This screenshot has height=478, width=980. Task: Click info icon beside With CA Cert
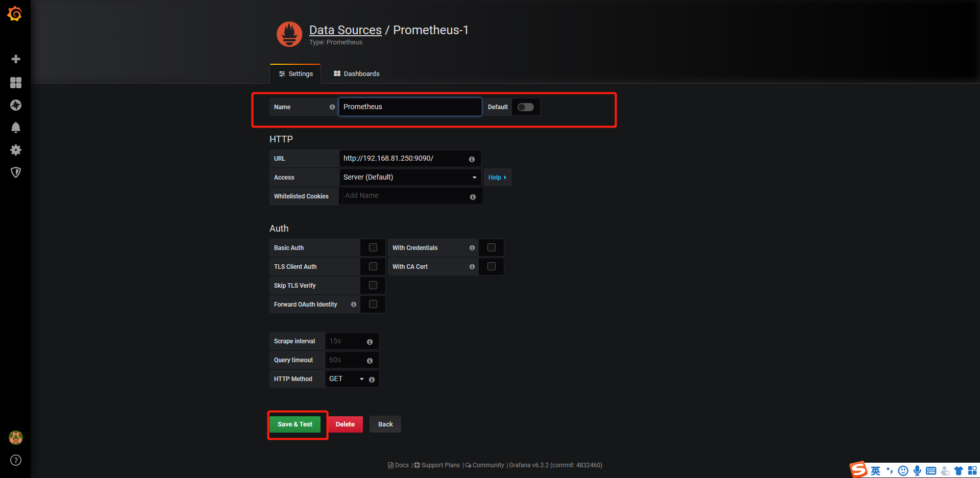coord(472,267)
